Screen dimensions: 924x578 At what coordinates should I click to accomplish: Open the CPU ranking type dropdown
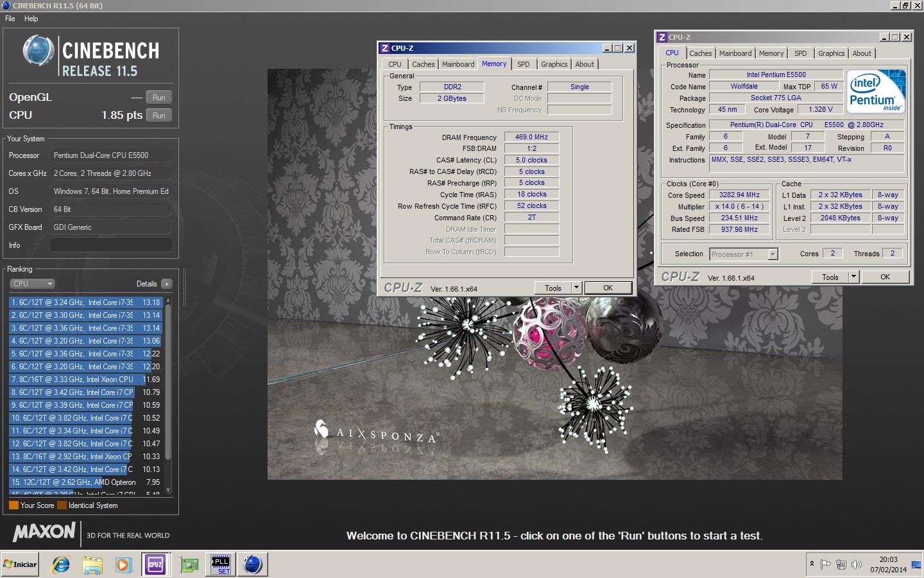point(32,284)
